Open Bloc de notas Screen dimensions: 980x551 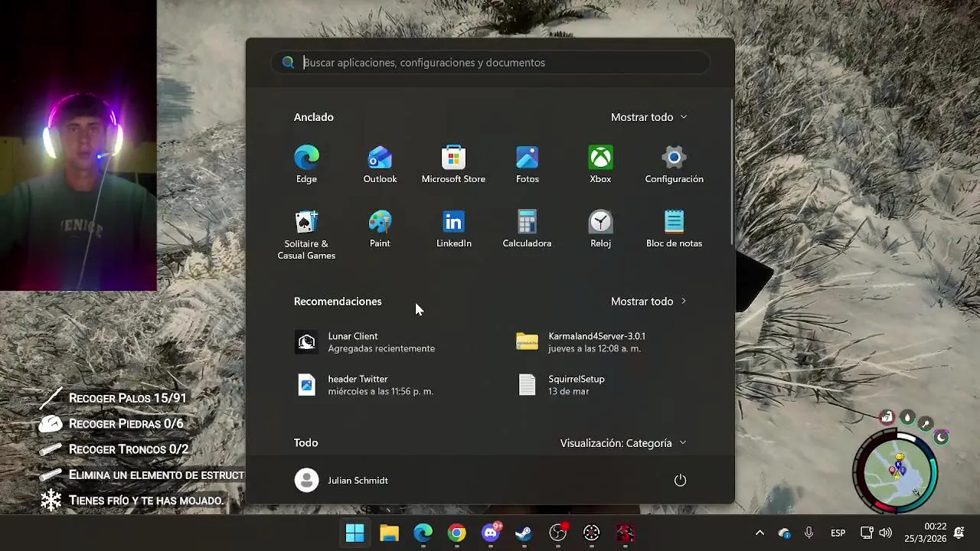pyautogui.click(x=674, y=230)
